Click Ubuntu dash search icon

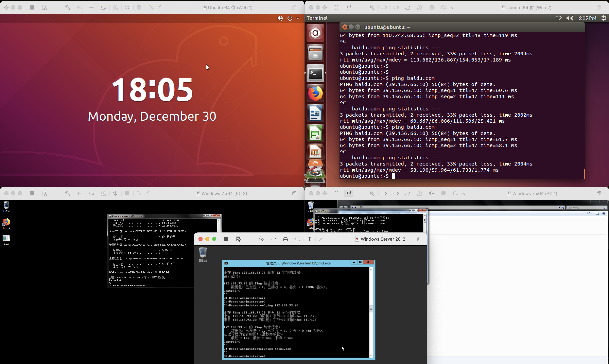(315, 33)
